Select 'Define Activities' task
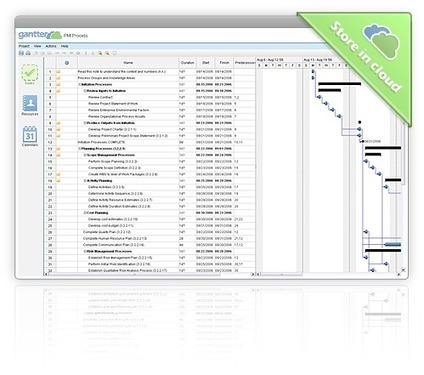Image resolution: width=424 pixels, height=375 pixels. 106,187
